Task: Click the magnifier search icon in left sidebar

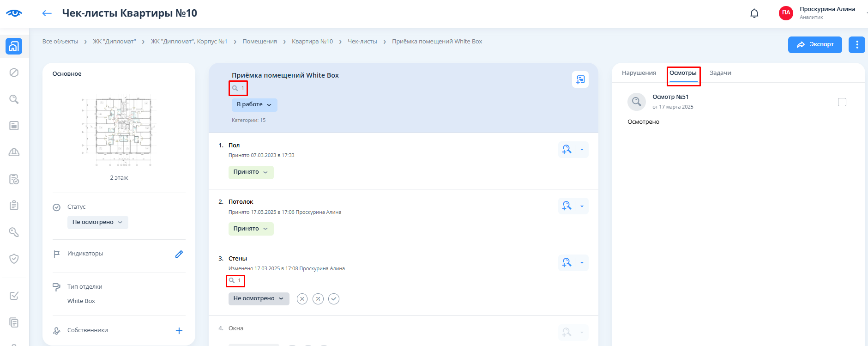Action: pos(14,99)
